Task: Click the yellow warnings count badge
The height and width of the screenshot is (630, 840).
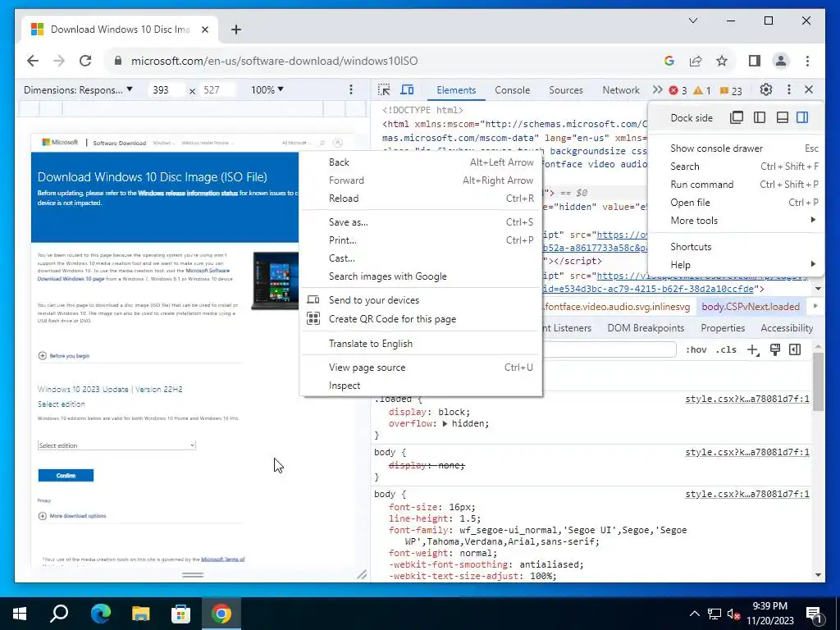Action: click(702, 90)
